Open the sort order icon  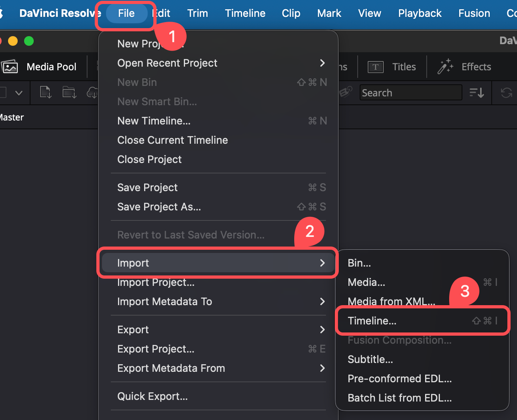point(477,93)
